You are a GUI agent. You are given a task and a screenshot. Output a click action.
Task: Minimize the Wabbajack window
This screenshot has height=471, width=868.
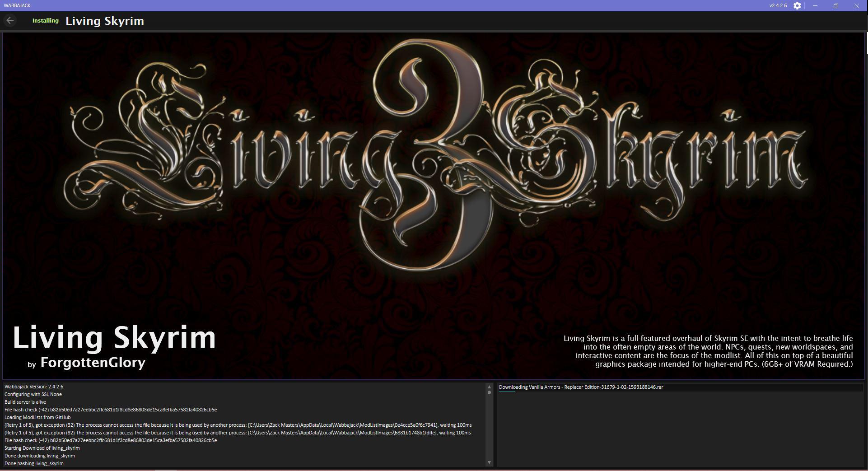pos(815,6)
